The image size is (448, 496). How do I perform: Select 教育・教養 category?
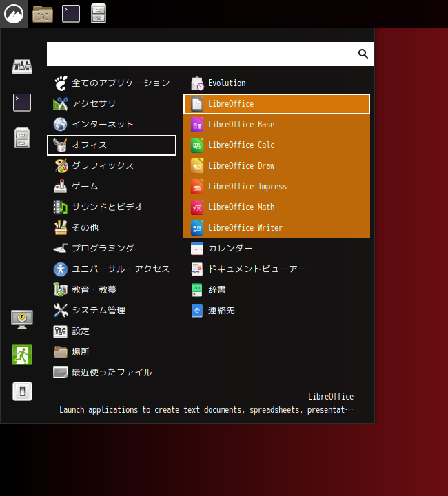point(112,290)
